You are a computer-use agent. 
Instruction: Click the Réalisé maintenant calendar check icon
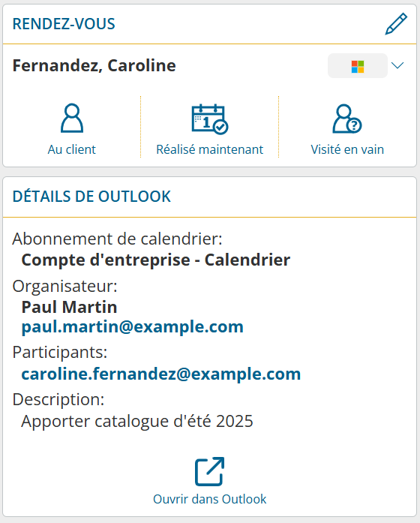(210, 119)
